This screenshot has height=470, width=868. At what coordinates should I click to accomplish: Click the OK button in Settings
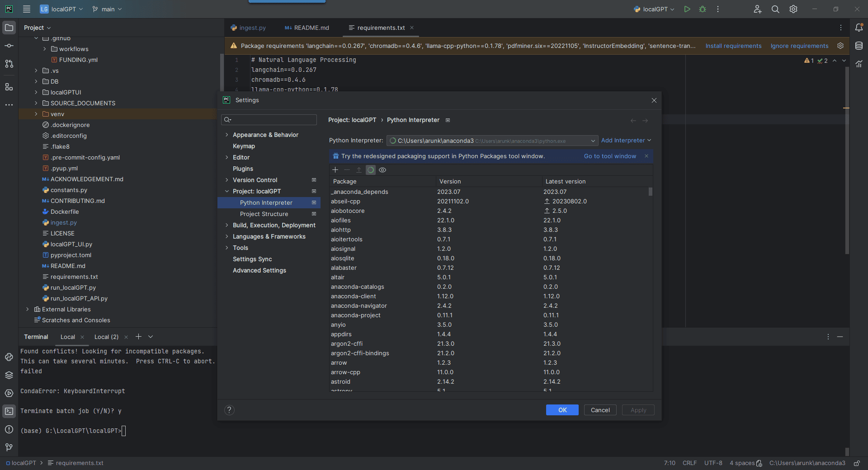pos(562,410)
